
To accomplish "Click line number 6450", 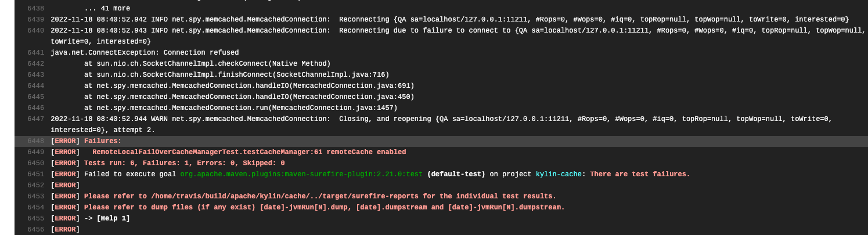I will 35,163.
